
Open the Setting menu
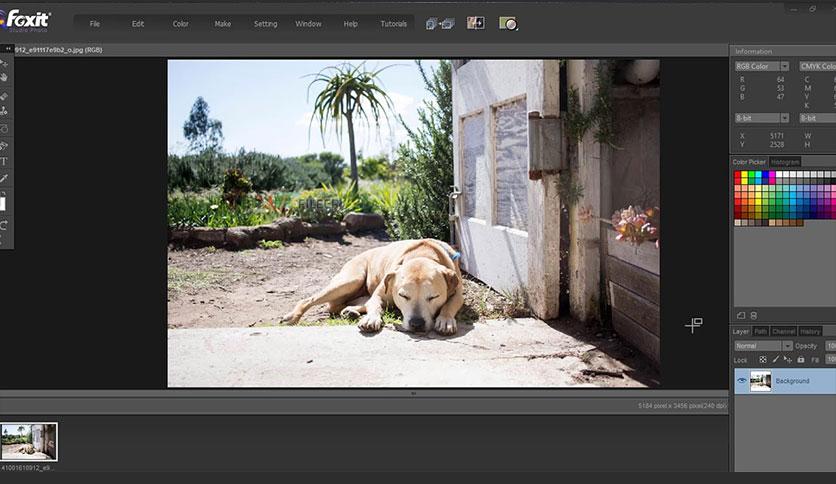pos(266,24)
